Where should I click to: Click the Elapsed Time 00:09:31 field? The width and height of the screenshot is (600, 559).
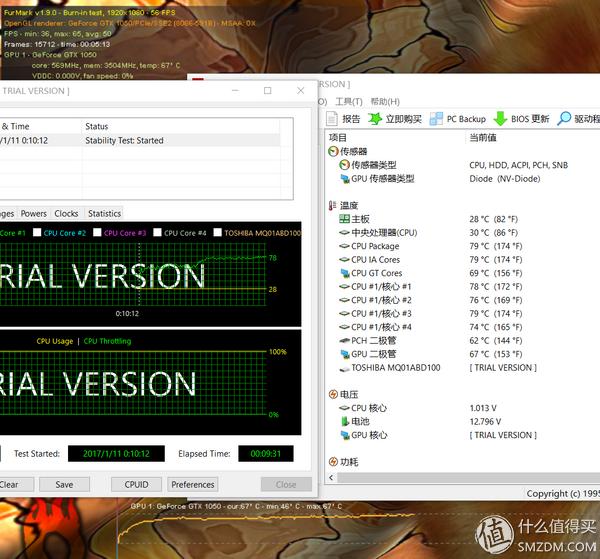266,454
